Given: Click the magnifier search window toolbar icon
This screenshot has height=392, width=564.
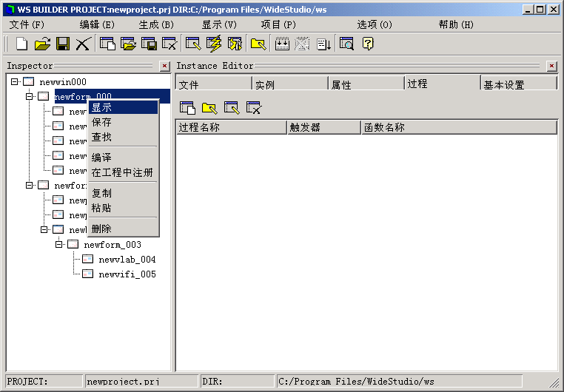Looking at the screenshot, I should point(346,44).
